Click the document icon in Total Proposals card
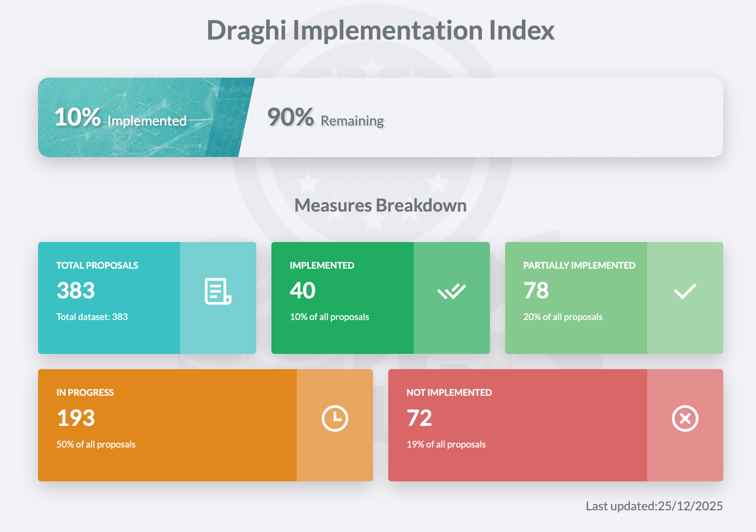756x532 pixels. point(218,291)
